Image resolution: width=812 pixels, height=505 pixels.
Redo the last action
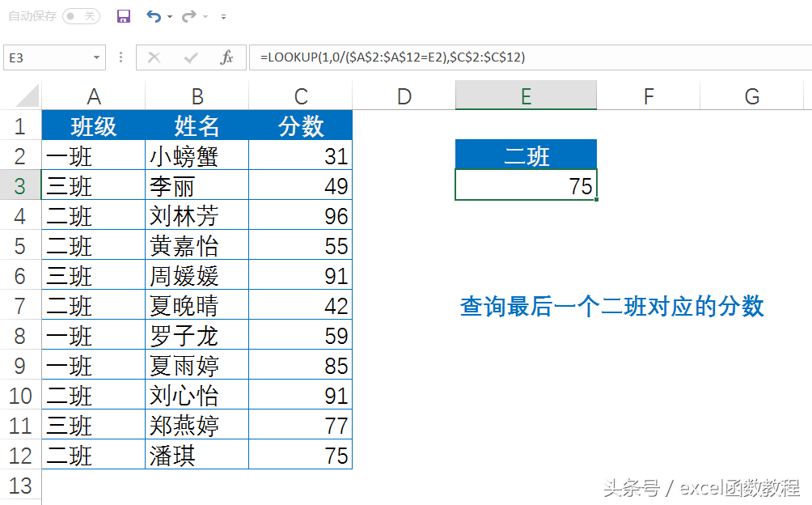[188, 16]
